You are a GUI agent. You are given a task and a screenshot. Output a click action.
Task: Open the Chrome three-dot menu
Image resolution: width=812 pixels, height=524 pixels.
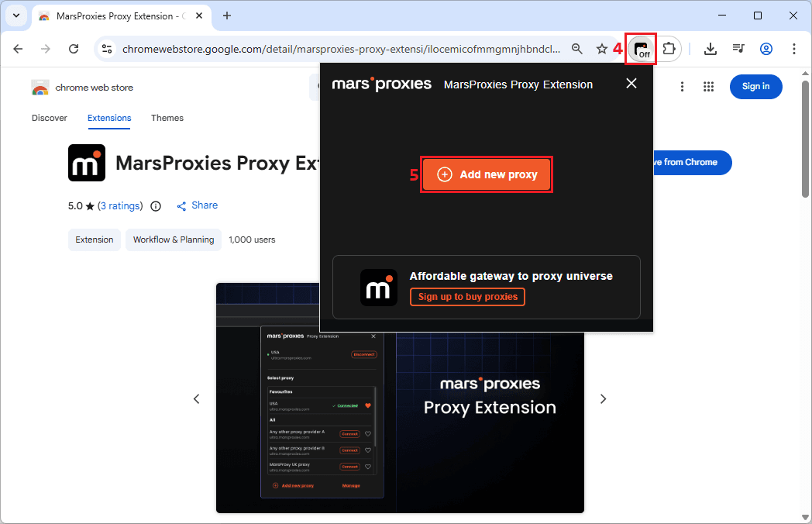coord(794,49)
